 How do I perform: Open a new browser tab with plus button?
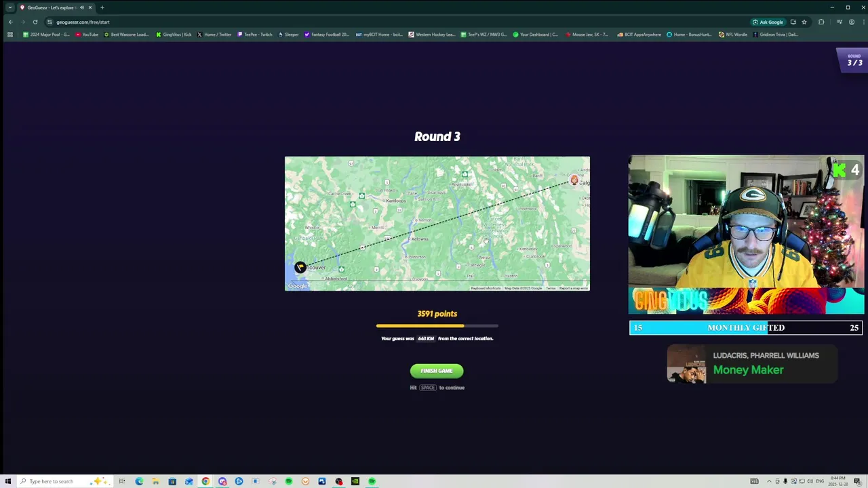pos(102,7)
